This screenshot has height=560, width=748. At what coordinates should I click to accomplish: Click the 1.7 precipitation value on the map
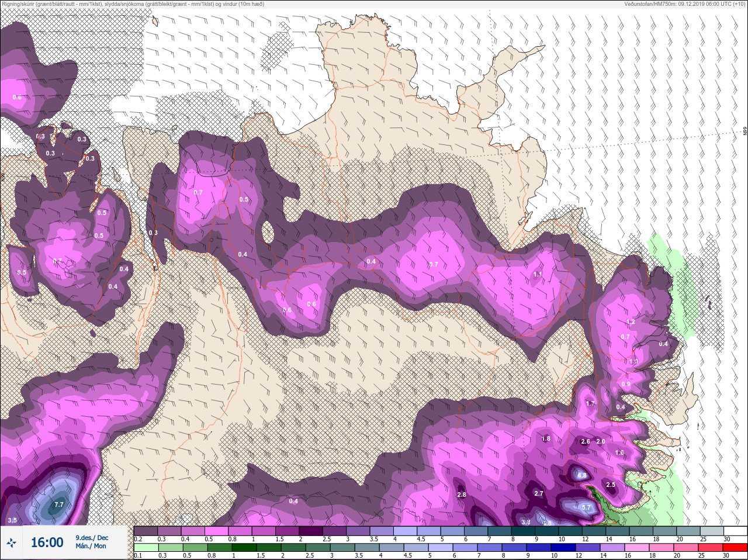(590, 404)
